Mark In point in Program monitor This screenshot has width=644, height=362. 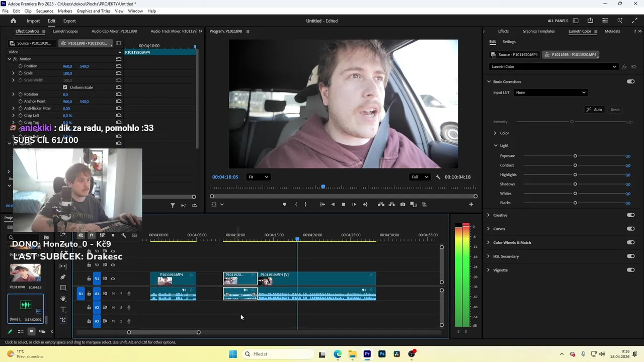[296, 204]
